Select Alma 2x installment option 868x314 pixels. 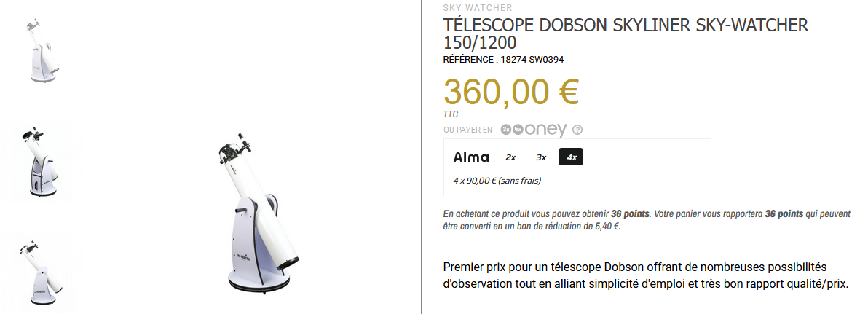click(510, 157)
